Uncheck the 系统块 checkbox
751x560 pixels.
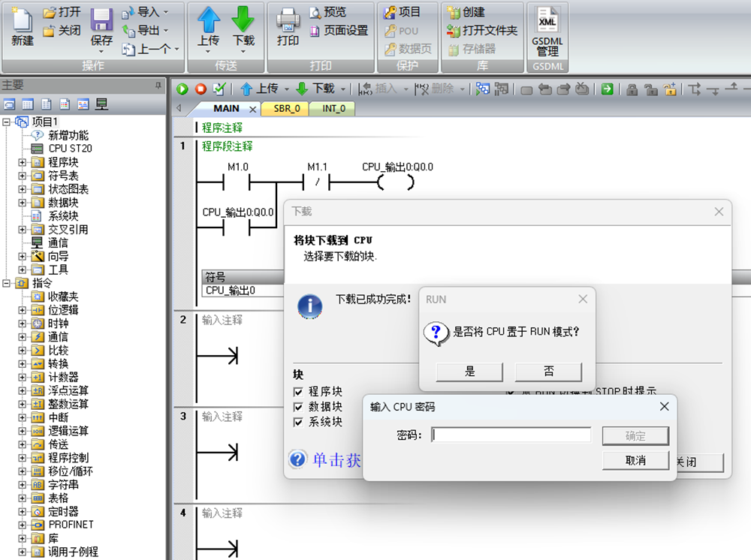[x=299, y=422]
